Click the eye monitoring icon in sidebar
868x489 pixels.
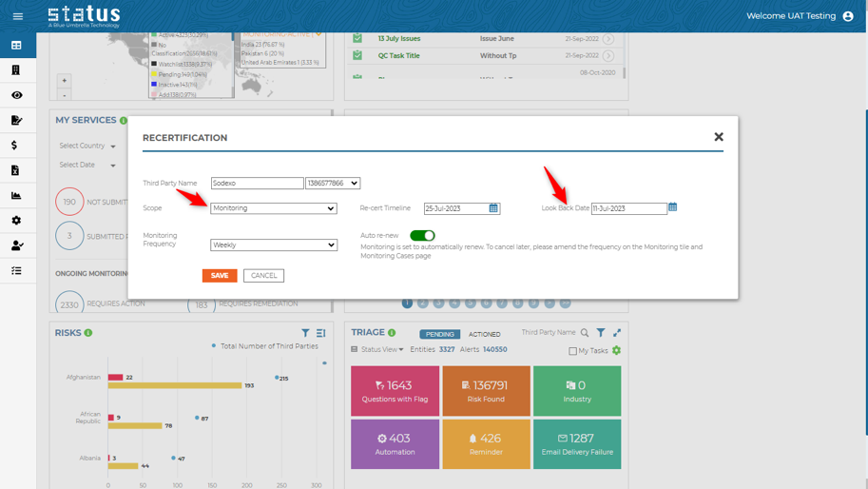(16, 95)
